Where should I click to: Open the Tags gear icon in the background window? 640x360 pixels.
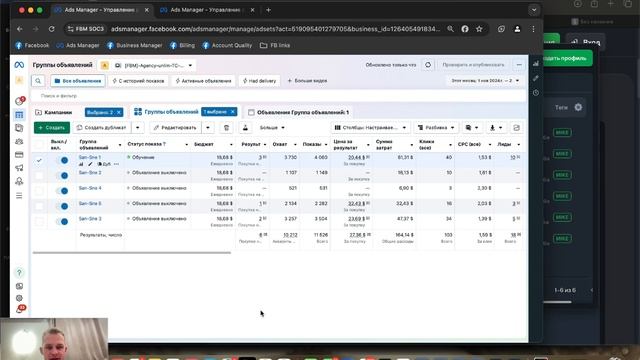(x=578, y=107)
